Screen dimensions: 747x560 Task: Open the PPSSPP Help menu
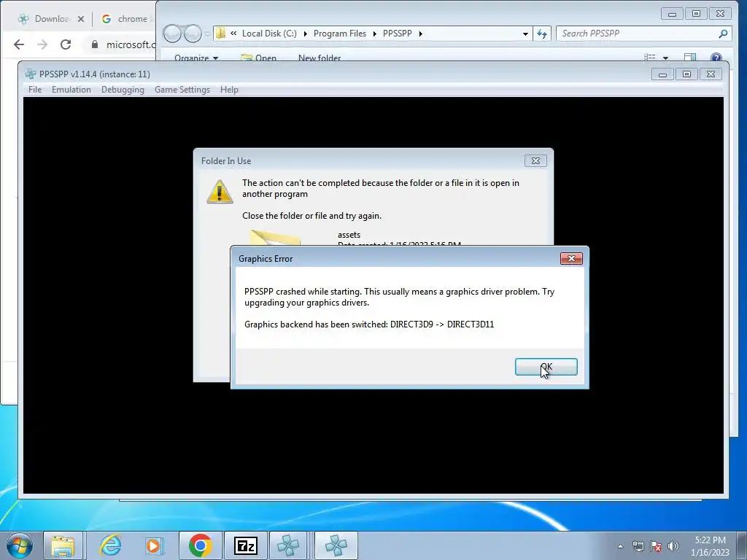click(x=229, y=90)
